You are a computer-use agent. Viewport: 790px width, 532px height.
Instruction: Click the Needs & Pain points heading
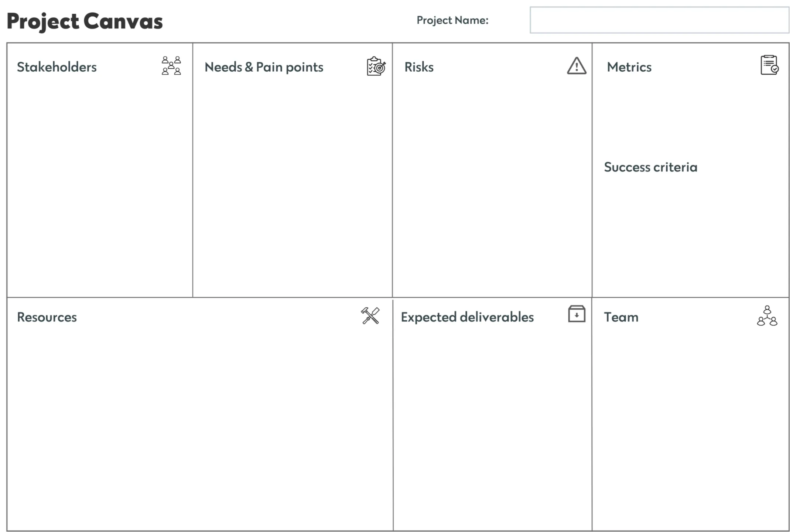[x=264, y=67]
